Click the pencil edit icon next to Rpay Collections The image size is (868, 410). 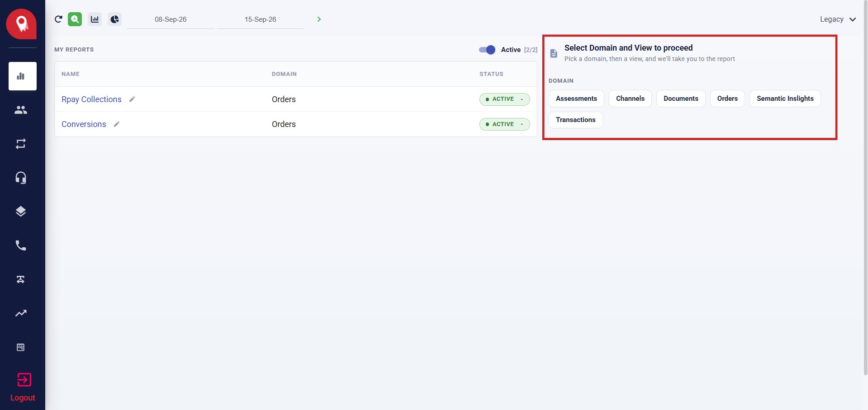132,99
